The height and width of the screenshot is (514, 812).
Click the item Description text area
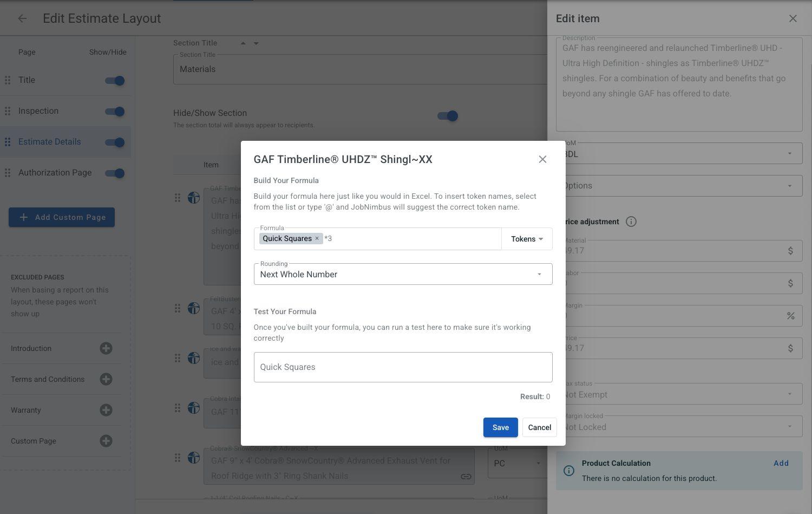point(679,84)
